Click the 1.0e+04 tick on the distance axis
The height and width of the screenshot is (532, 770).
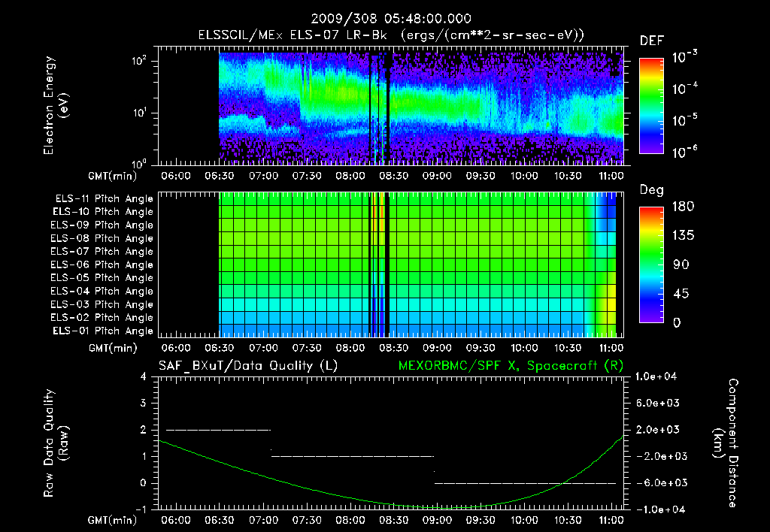coord(656,376)
